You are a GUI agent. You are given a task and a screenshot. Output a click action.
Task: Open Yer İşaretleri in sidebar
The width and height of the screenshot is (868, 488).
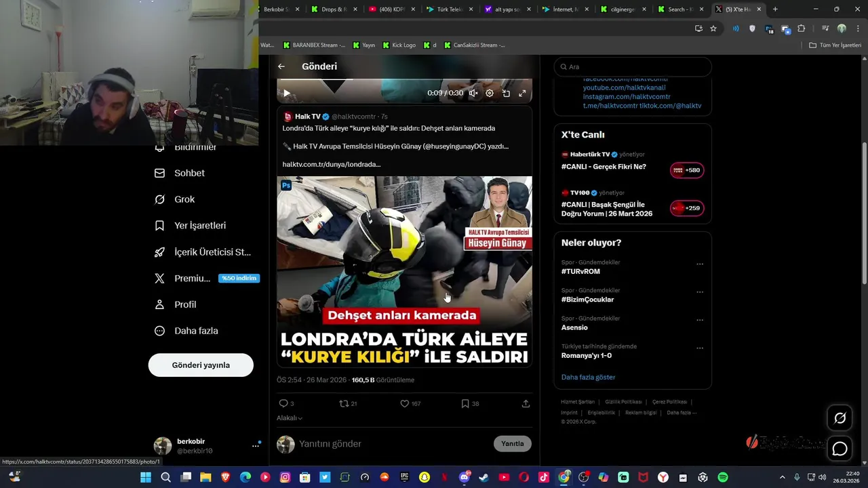pyautogui.click(x=191, y=226)
